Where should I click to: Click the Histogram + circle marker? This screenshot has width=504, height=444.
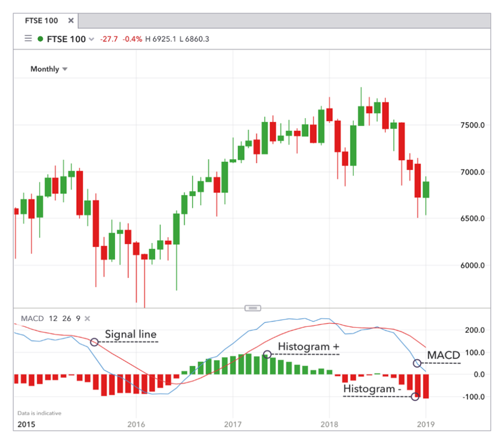click(x=267, y=354)
